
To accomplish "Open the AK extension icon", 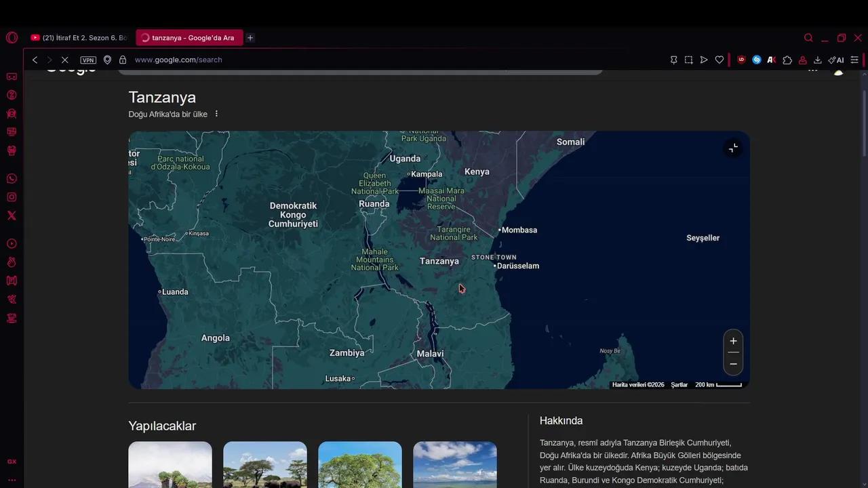I will click(x=772, y=60).
